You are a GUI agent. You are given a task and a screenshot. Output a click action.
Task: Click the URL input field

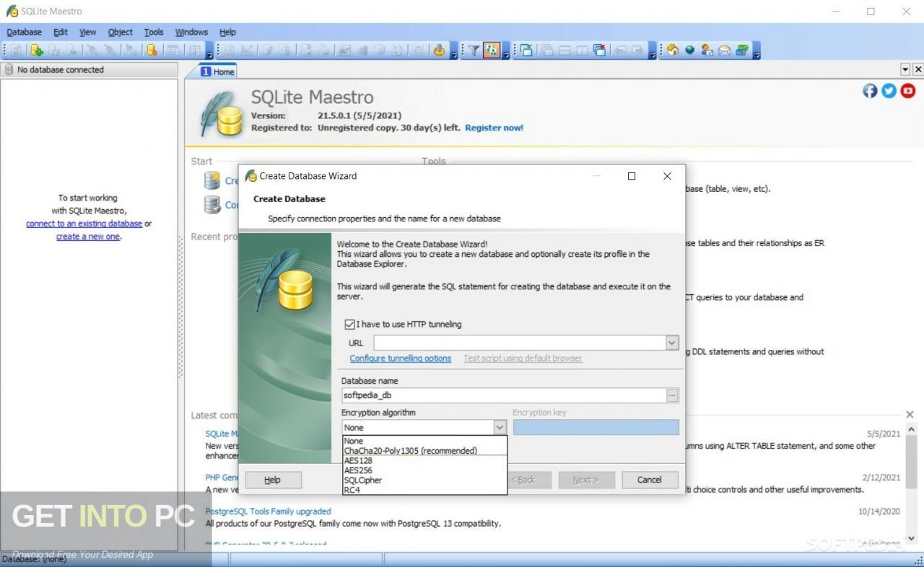pos(519,343)
